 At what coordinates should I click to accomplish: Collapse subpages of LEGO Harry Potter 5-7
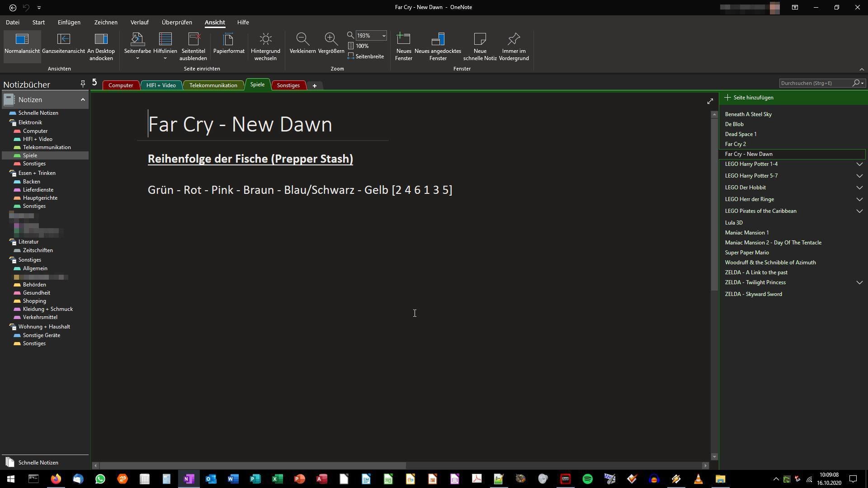pos(859,176)
